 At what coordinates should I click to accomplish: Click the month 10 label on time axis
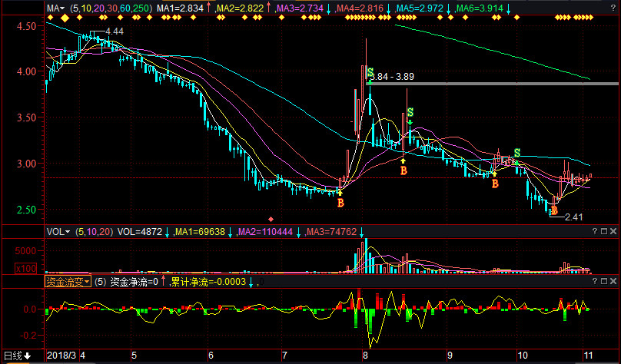(x=523, y=356)
